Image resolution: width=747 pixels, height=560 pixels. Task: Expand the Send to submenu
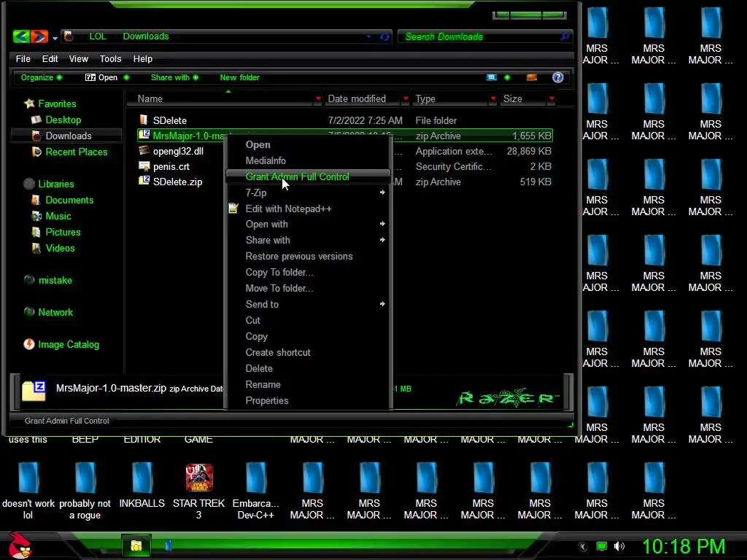pos(308,304)
